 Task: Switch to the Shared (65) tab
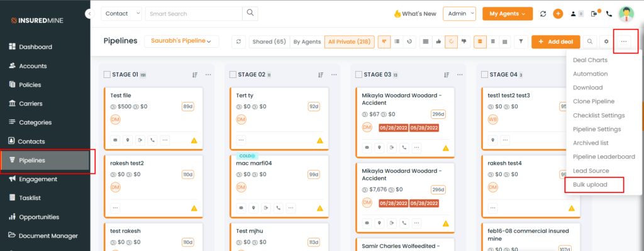click(269, 42)
